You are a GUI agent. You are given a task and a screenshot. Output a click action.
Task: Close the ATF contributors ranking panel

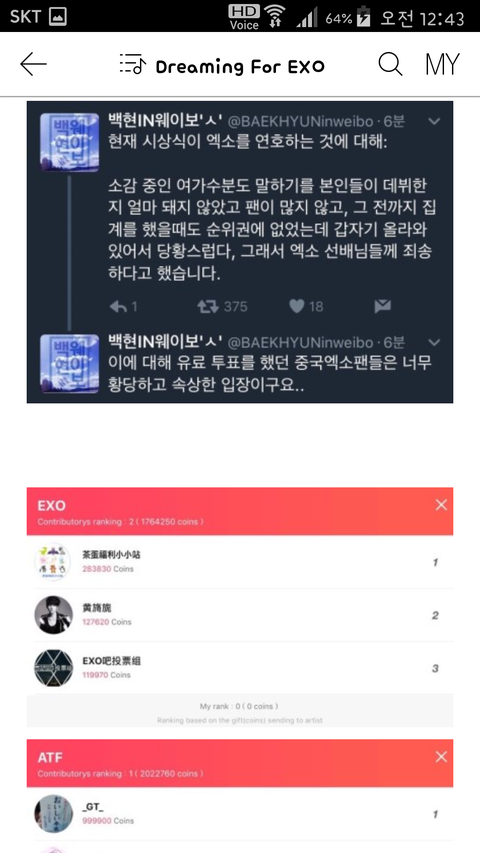coord(441,757)
